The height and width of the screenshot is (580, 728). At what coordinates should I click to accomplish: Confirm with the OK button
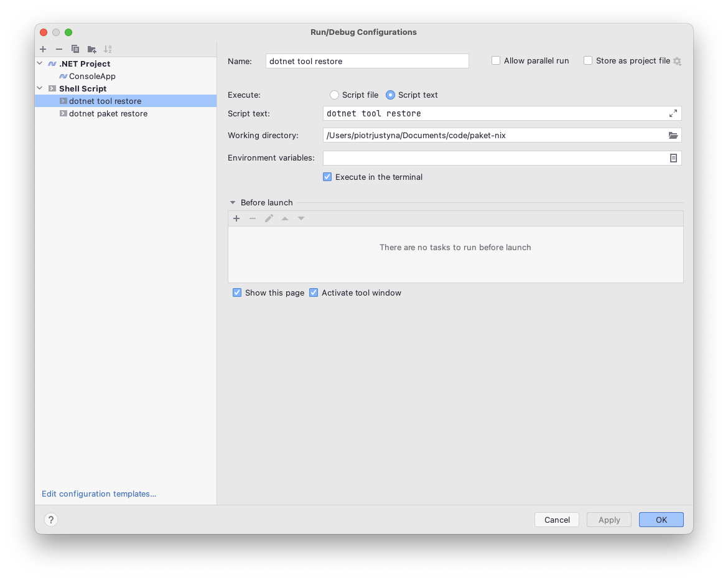point(661,520)
